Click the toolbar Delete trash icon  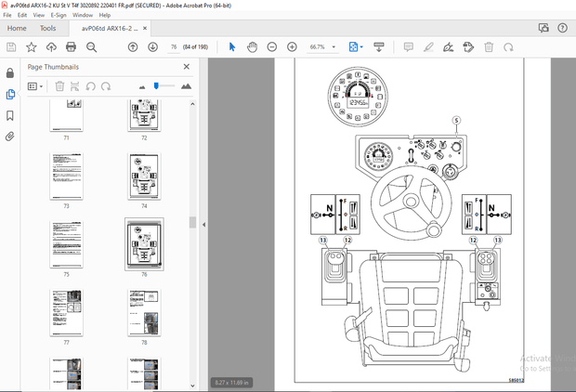point(489,47)
